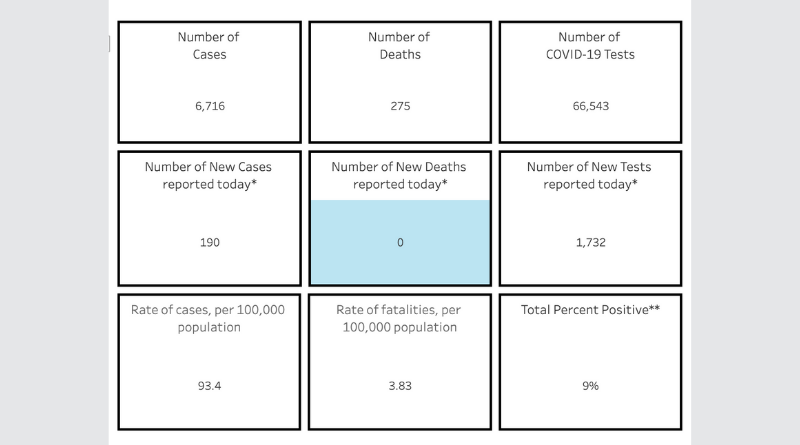Click the Number of New Cases heading
This screenshot has width=800, height=445.
209,175
